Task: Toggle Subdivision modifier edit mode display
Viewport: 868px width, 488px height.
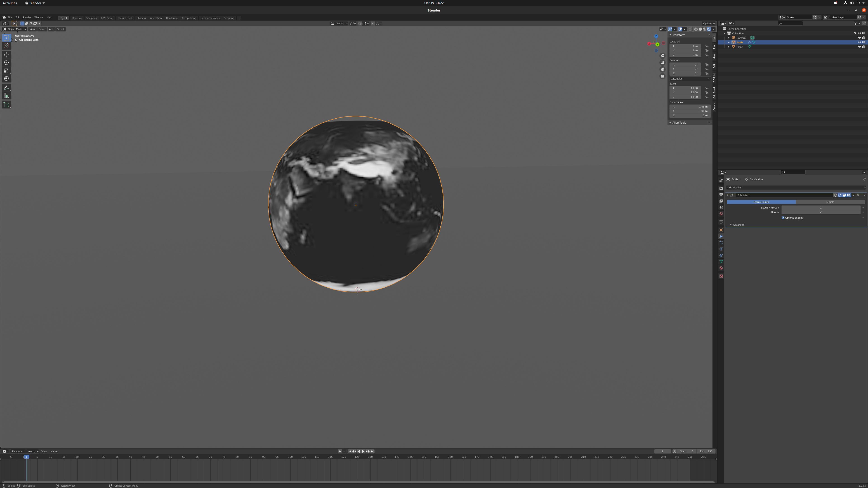Action: coord(840,195)
